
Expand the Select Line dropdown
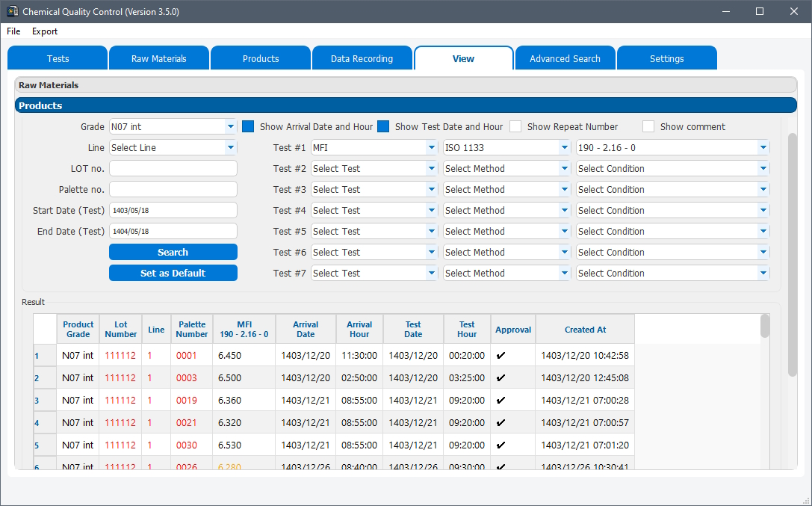click(173, 148)
